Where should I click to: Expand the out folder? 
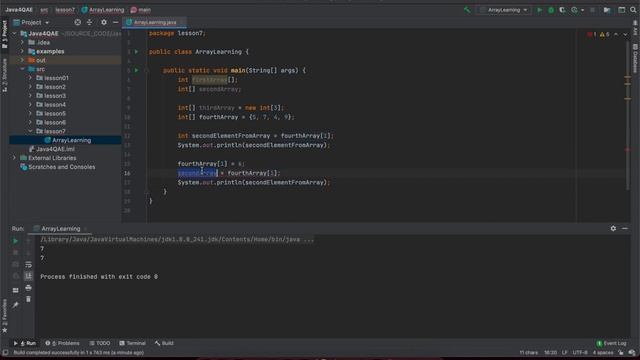22,60
